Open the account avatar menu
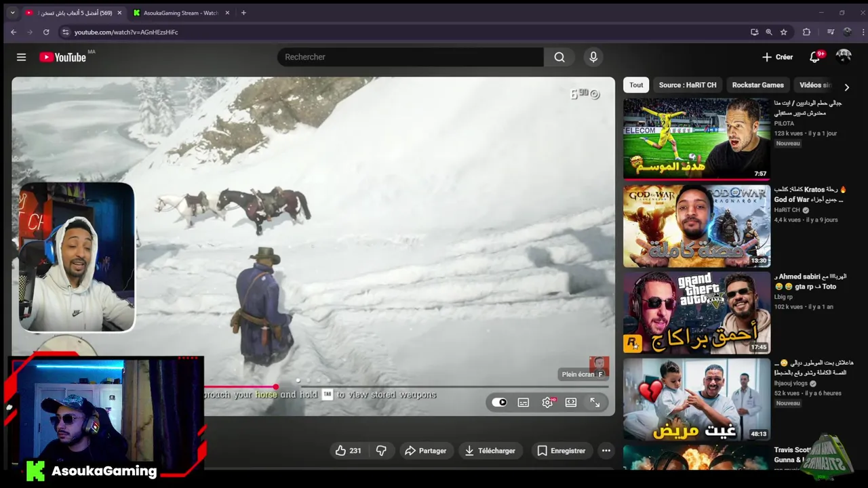This screenshot has height=488, width=868. tap(844, 56)
